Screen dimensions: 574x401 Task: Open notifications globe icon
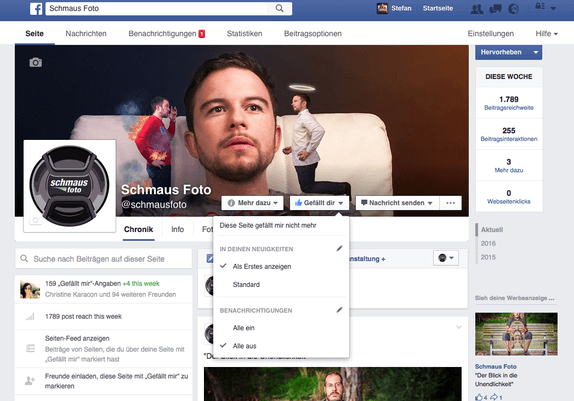pos(514,8)
